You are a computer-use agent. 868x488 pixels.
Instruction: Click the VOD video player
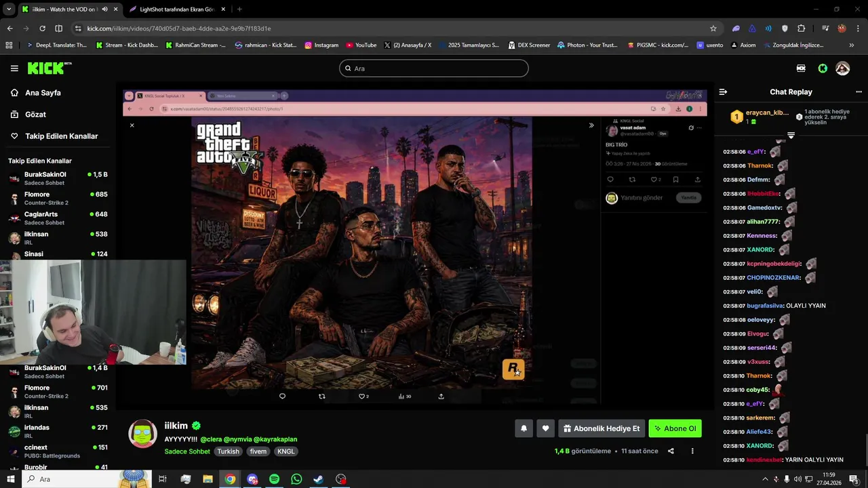coord(415,247)
